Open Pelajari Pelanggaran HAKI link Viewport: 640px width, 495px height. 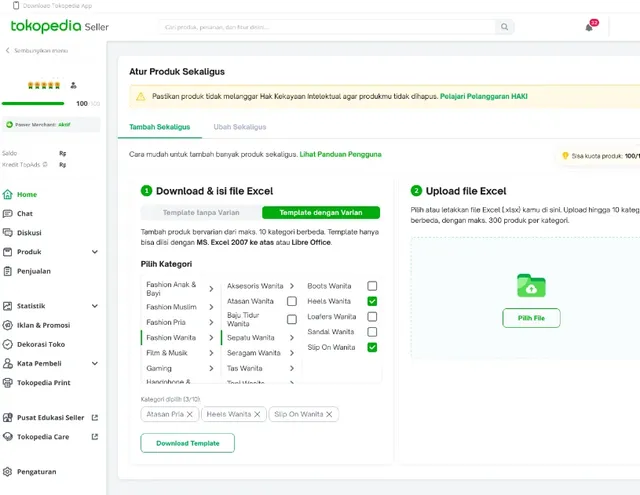(484, 96)
